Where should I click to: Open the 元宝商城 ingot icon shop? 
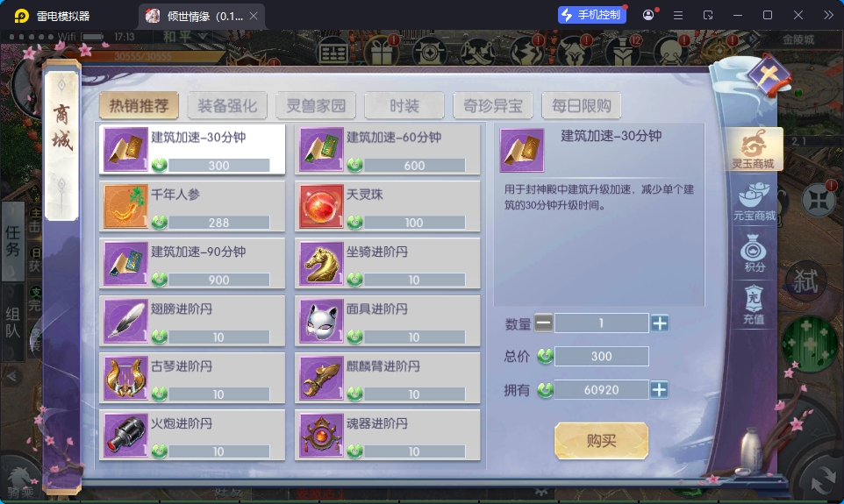[x=754, y=202]
